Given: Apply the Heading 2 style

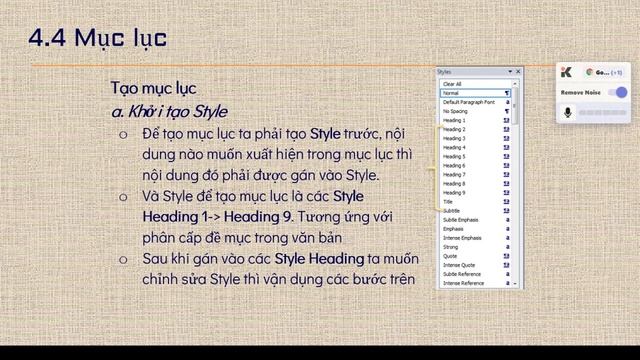Looking at the screenshot, I should pos(476,129).
